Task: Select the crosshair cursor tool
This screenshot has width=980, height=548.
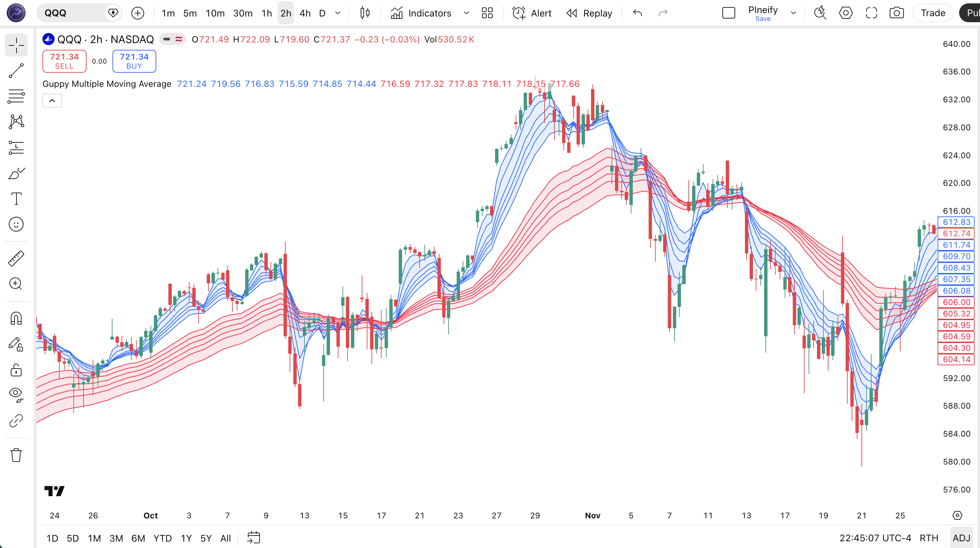Action: click(x=16, y=45)
